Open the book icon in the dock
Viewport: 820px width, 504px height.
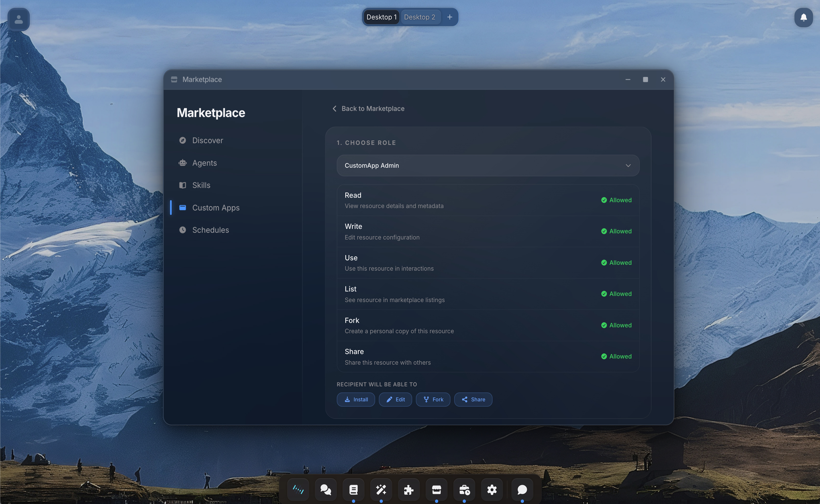[x=353, y=489]
